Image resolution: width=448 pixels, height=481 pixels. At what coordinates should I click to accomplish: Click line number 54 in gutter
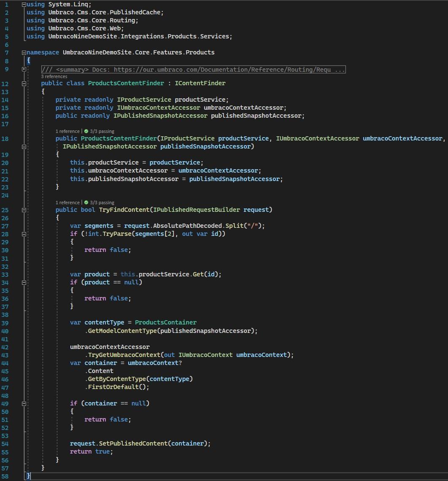pyautogui.click(x=5, y=444)
